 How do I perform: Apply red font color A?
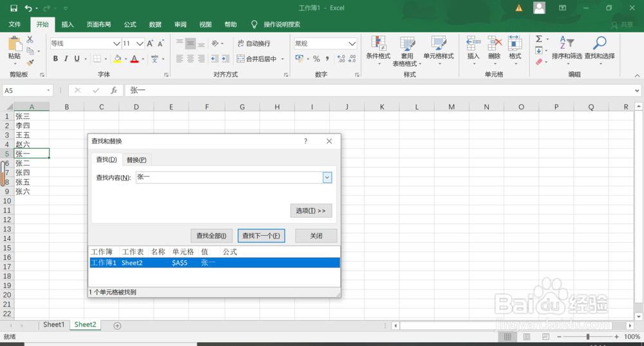tap(135, 59)
